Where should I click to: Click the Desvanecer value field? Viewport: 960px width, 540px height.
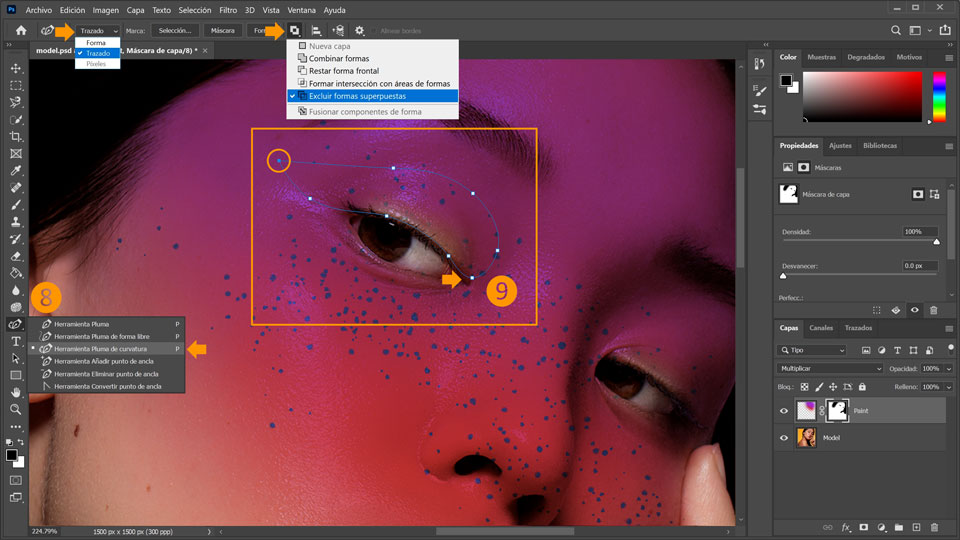point(920,266)
